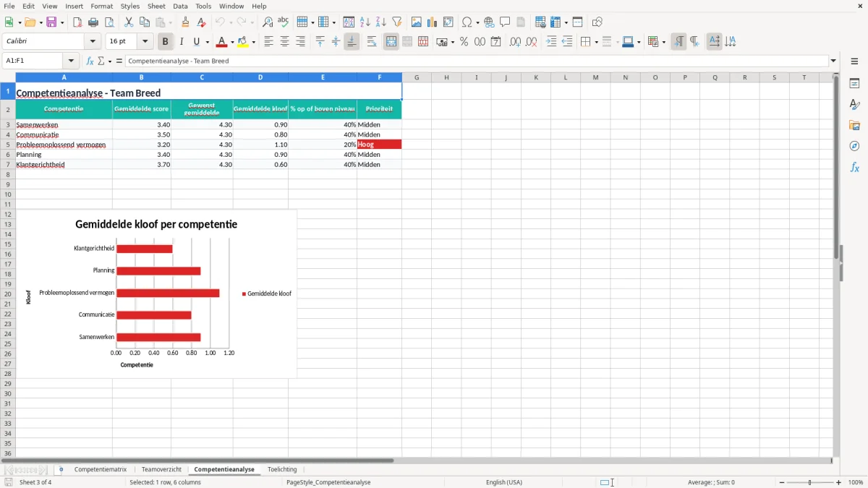The width and height of the screenshot is (868, 488).
Task: Insert a chart
Action: (x=433, y=22)
